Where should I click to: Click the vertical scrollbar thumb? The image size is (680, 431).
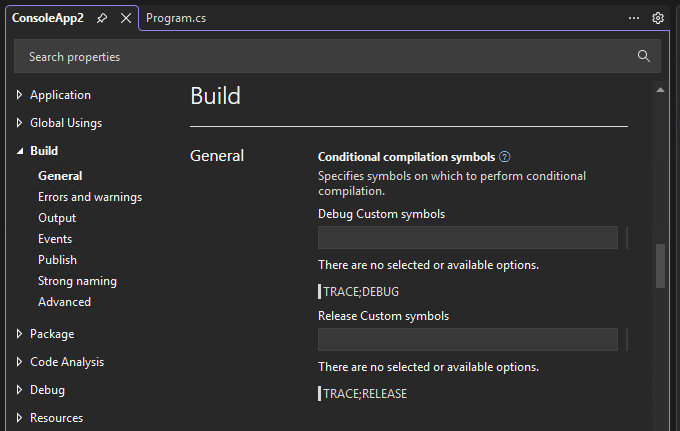660,266
